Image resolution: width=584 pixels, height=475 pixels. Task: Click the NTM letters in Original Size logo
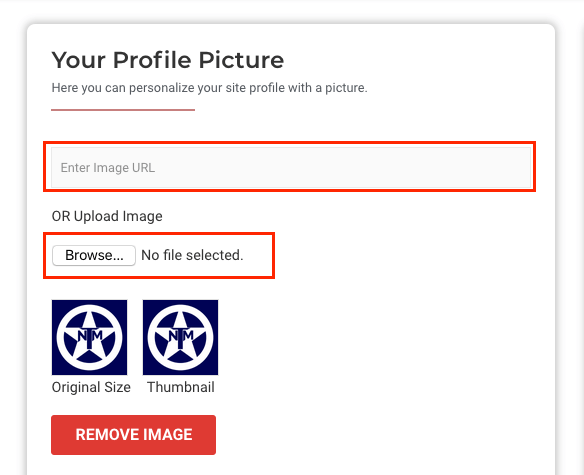point(90,336)
